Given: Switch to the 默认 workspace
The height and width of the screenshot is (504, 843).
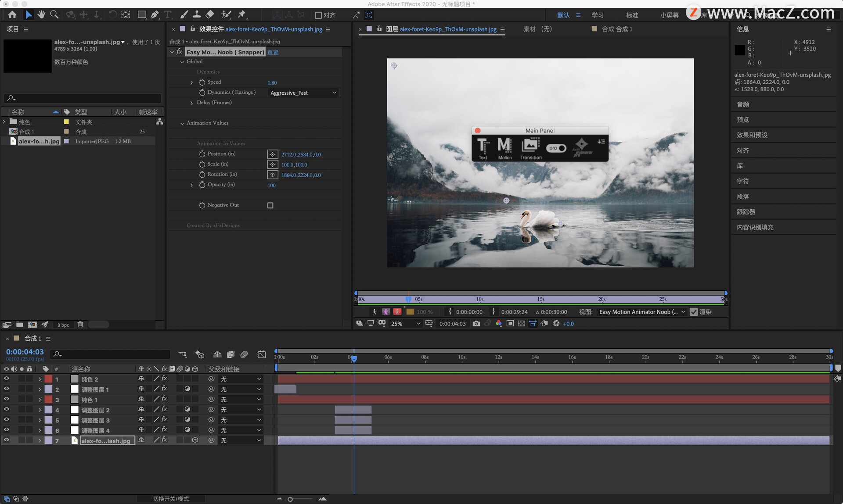Looking at the screenshot, I should 563,15.
